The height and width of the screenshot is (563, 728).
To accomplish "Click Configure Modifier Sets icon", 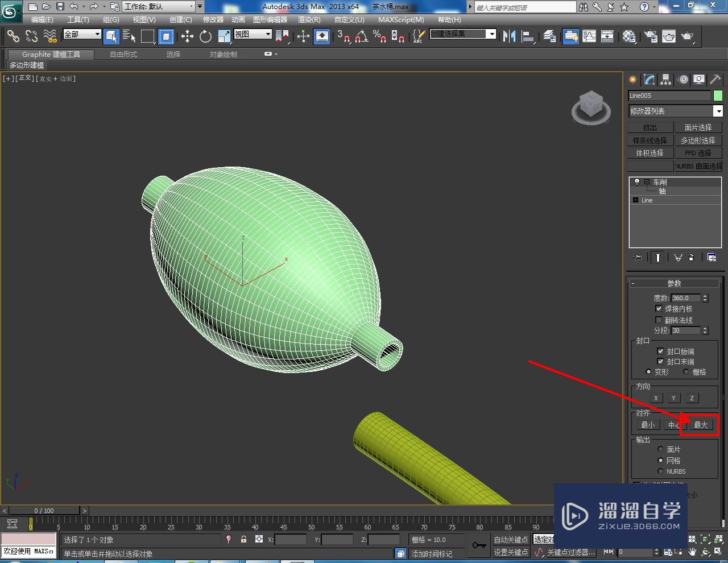I will pyautogui.click(x=712, y=258).
